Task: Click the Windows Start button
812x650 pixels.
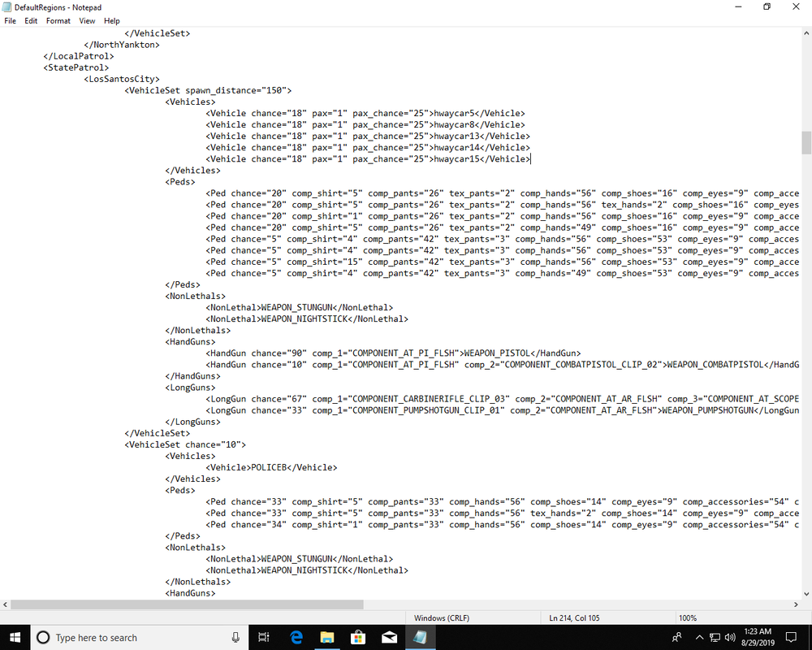Action: pos(15,637)
